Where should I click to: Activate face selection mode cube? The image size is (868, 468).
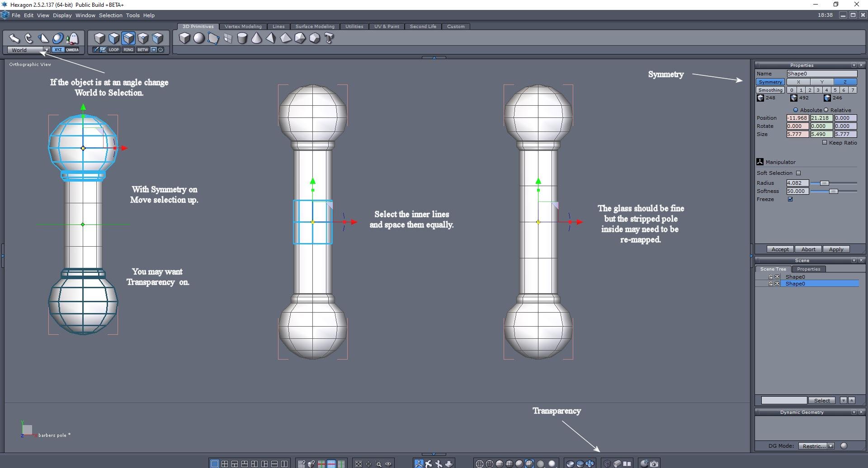[114, 38]
